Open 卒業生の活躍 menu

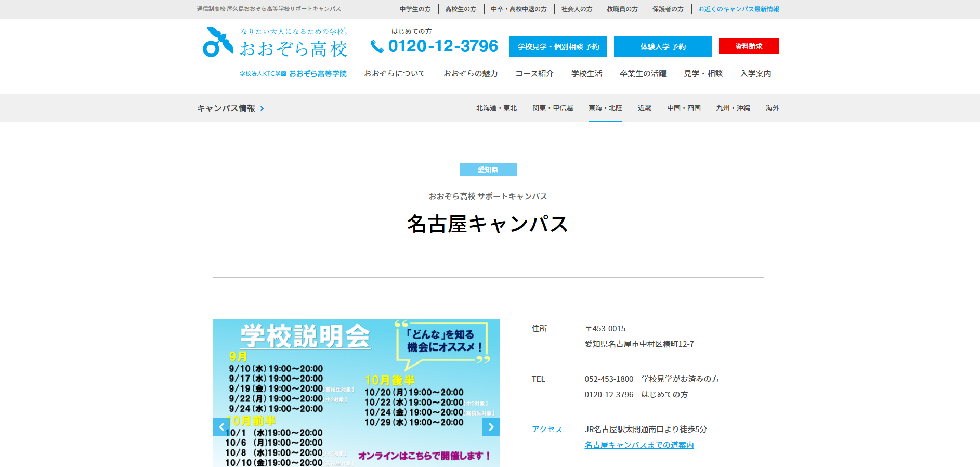643,73
